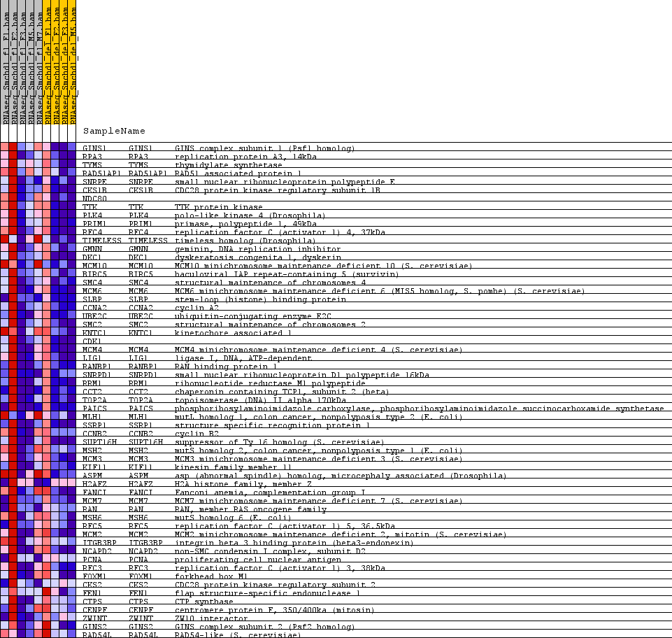Image resolution: width=672 pixels, height=638 pixels.
Task: Click the 'Fanconi anemia, complementation group I' description
Action: click(x=270, y=492)
